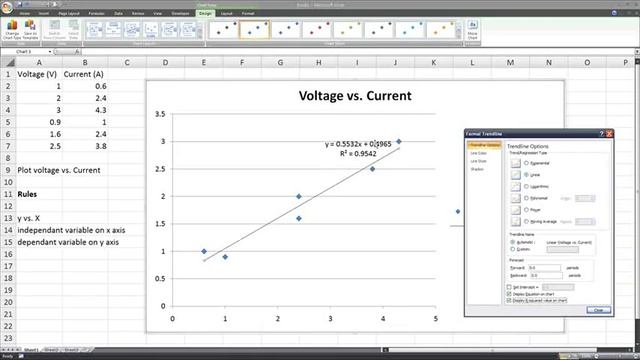
Task: Click the Save icon in Quick Access toolbar
Action: pos(19,4)
